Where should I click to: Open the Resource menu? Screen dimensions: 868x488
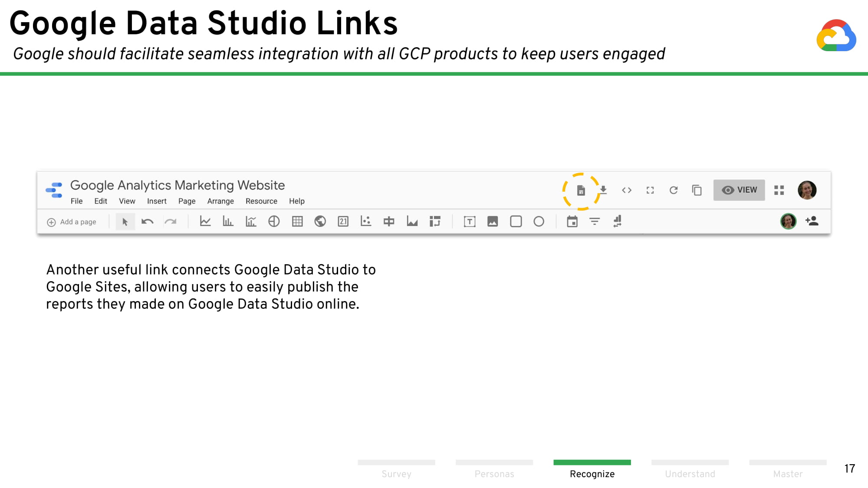[x=261, y=201]
